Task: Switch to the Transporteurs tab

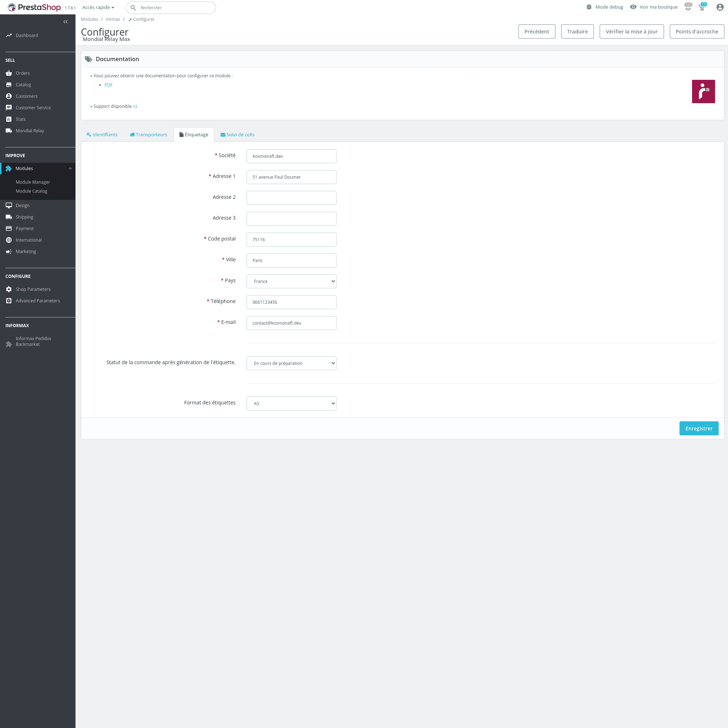Action: pyautogui.click(x=148, y=135)
